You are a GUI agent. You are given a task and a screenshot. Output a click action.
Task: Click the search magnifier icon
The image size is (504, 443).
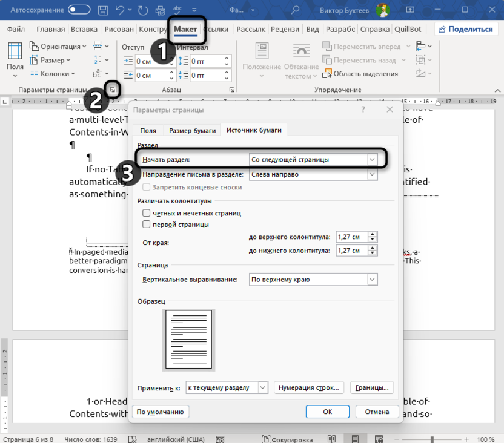pos(294,10)
